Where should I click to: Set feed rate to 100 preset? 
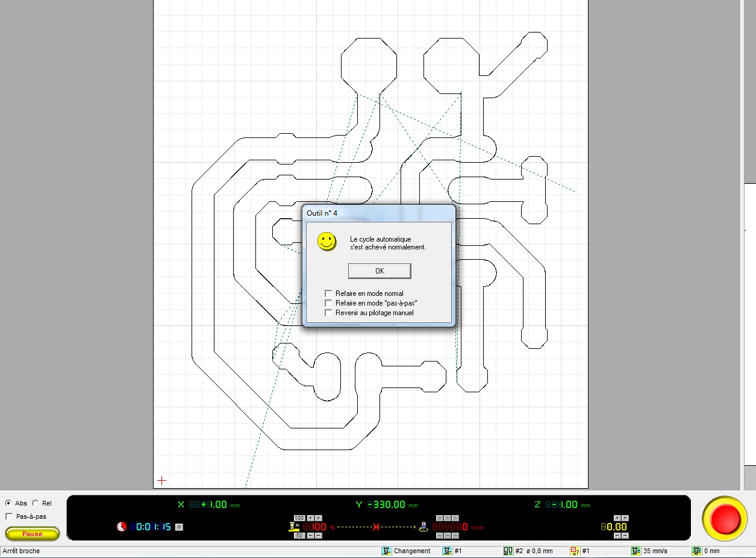pos(299,518)
